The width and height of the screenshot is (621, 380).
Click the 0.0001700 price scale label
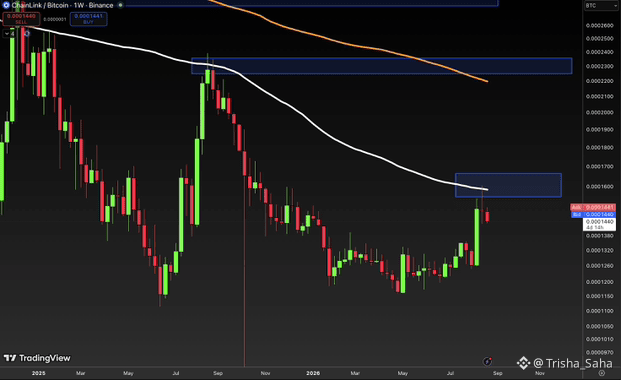pyautogui.click(x=599, y=166)
